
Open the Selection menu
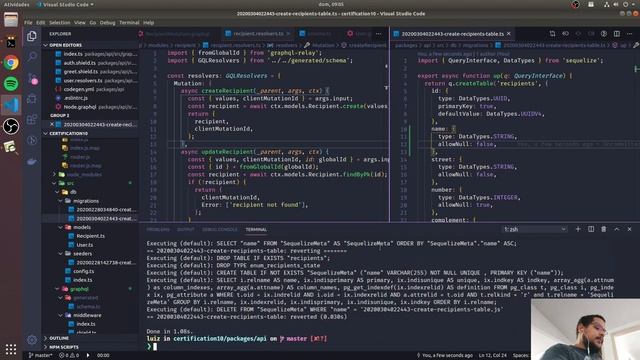click(x=60, y=22)
